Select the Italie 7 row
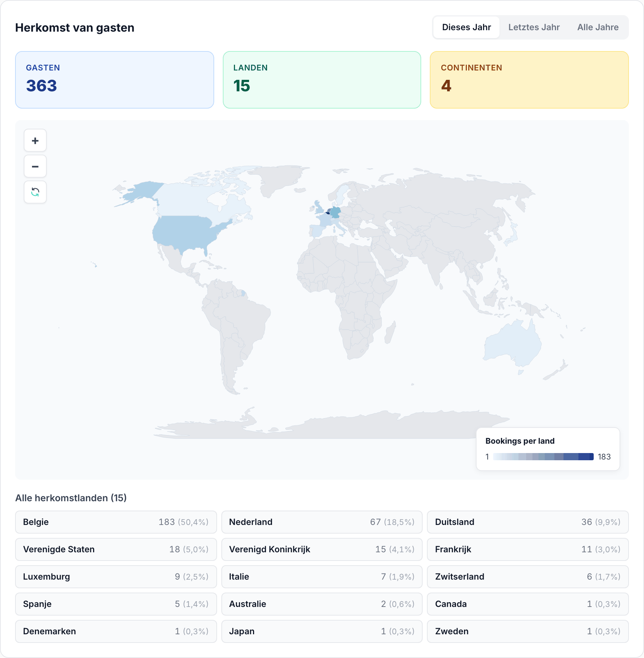 [x=322, y=577]
